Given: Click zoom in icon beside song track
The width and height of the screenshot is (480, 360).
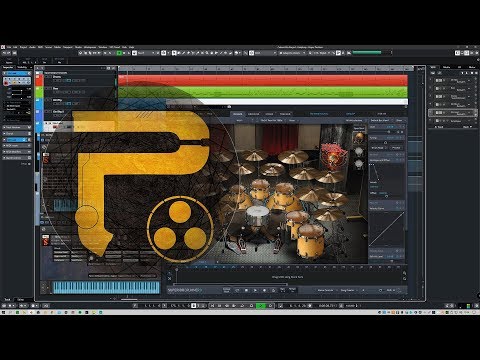Looking at the screenshot, I should coord(404,273).
